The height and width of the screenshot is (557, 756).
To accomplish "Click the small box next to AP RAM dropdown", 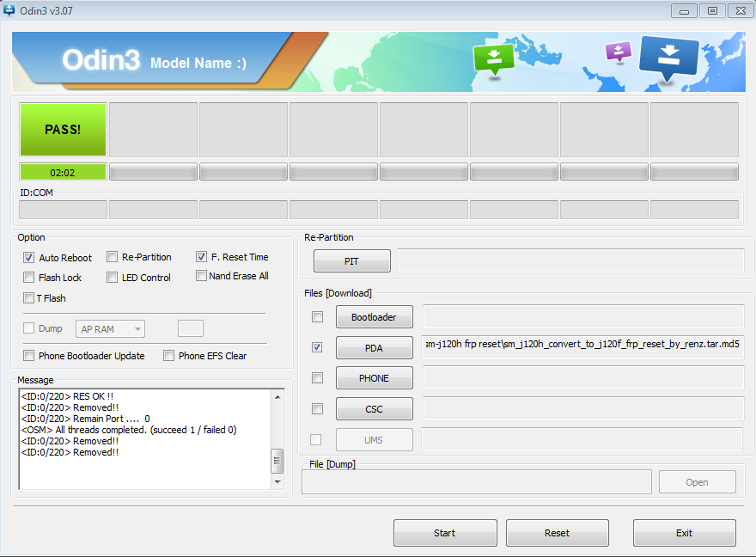I will pyautogui.click(x=191, y=328).
